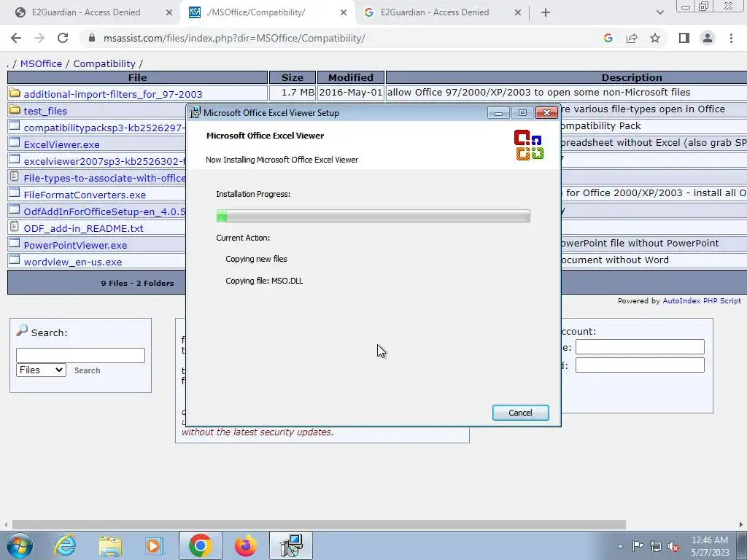Image resolution: width=747 pixels, height=560 pixels.
Task: Close the /MSOffice/Compatibility/ tab
Action: [x=344, y=12]
